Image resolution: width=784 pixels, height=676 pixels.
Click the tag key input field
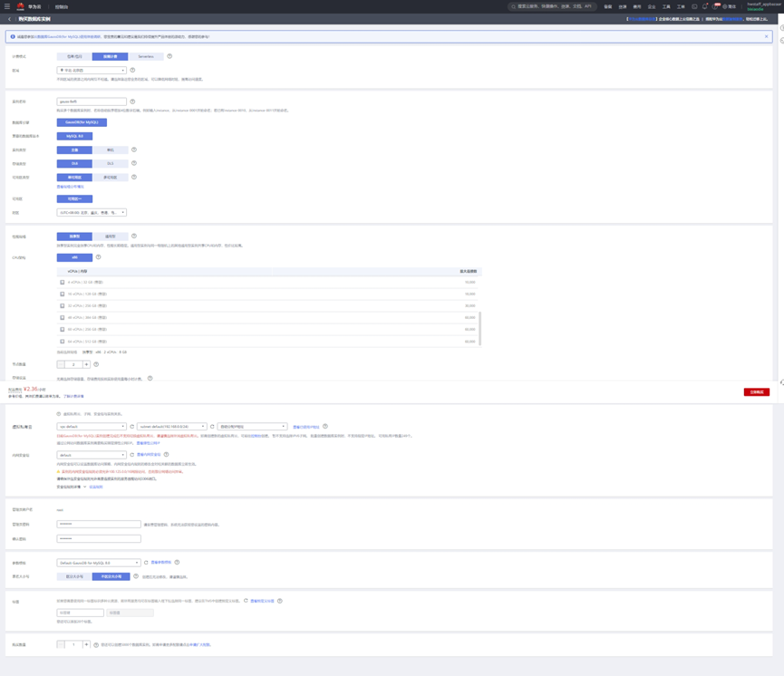(x=80, y=613)
